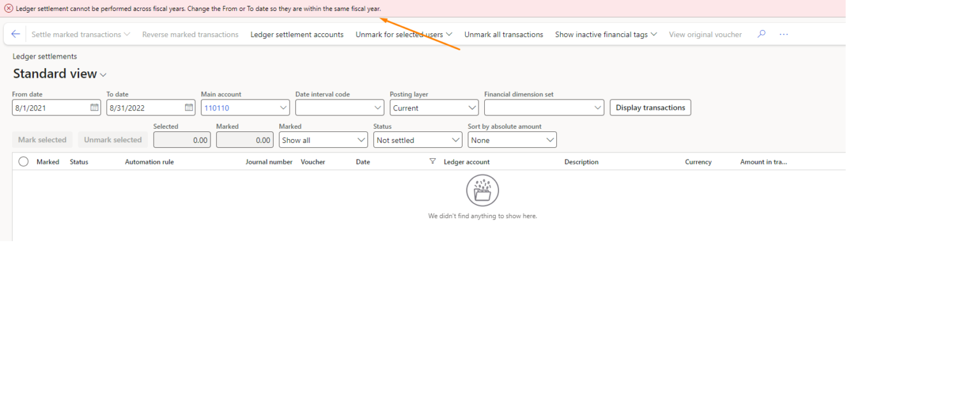
Task: Expand Unmark for selected users menu
Action: click(404, 34)
